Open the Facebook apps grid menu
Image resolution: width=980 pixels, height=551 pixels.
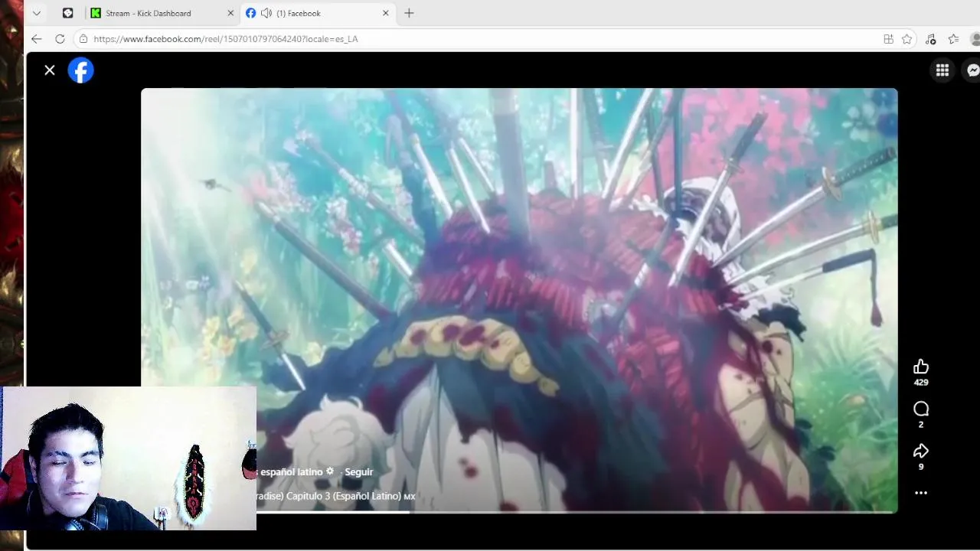942,70
